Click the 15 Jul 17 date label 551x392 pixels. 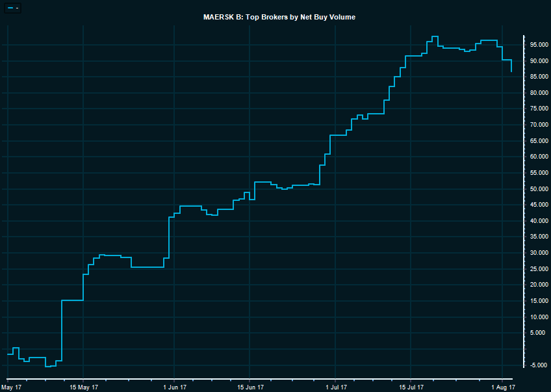[411, 387]
